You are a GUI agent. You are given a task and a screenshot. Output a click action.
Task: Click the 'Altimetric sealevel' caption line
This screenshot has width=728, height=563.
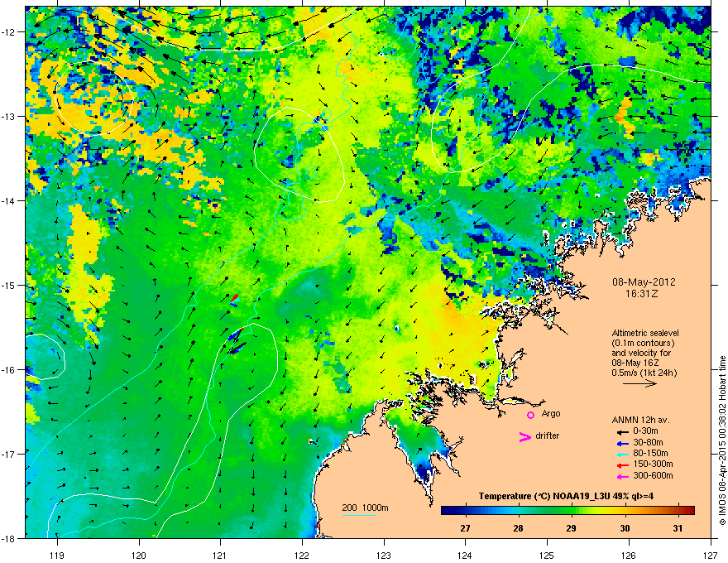[x=645, y=333]
